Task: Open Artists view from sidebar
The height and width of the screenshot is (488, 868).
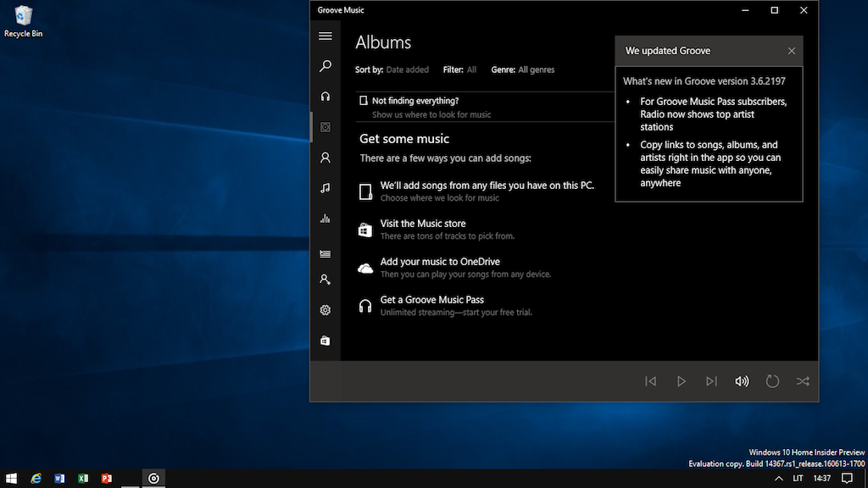Action: pyautogui.click(x=325, y=158)
